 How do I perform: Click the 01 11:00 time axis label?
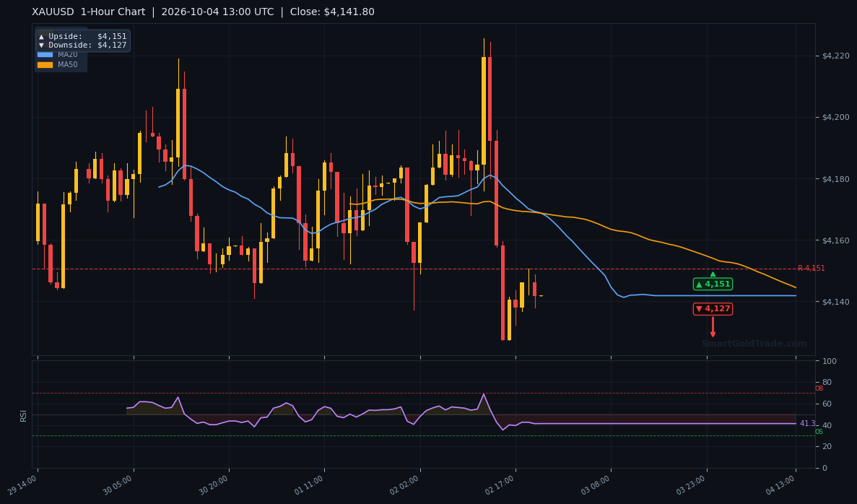click(309, 485)
